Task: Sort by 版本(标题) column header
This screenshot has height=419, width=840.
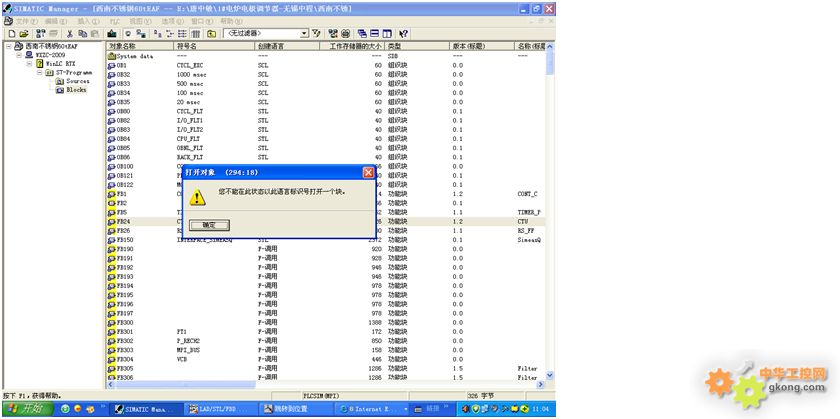Action: [482, 46]
